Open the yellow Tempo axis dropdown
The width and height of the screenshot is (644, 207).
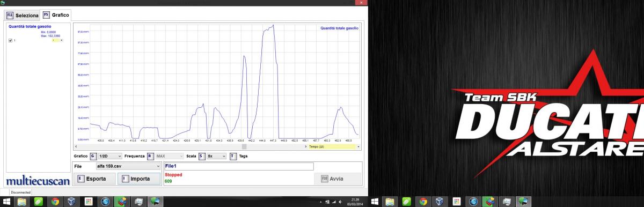point(333,146)
